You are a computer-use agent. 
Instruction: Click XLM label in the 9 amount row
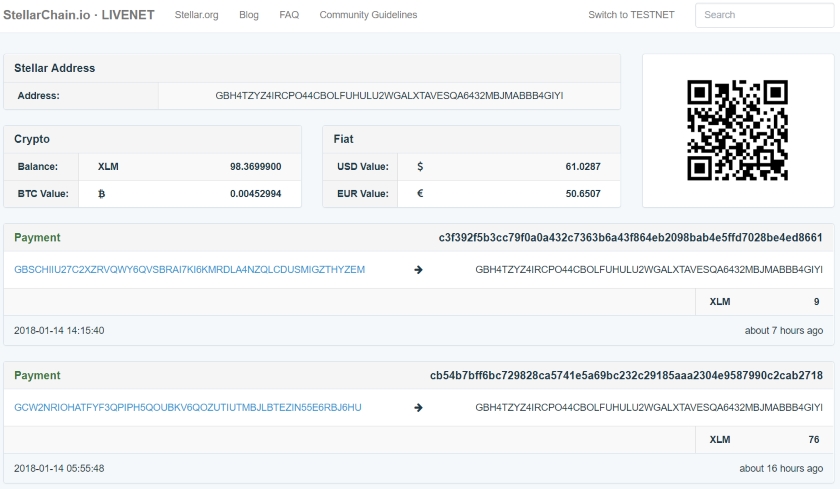pyautogui.click(x=719, y=302)
